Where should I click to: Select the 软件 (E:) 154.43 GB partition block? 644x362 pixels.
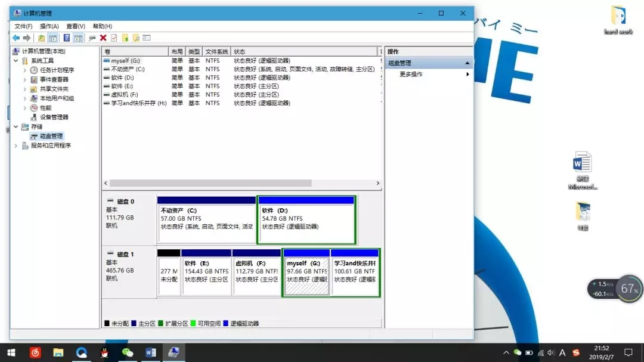[206, 273]
